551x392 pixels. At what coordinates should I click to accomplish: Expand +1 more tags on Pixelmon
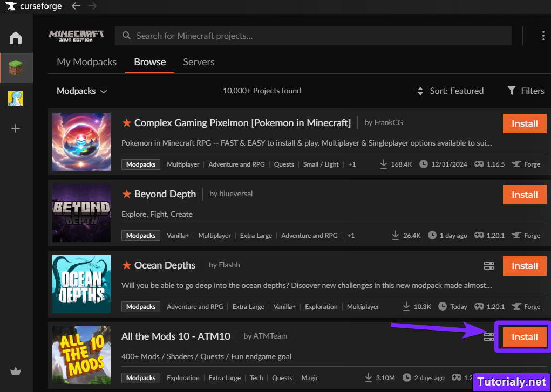[352, 164]
